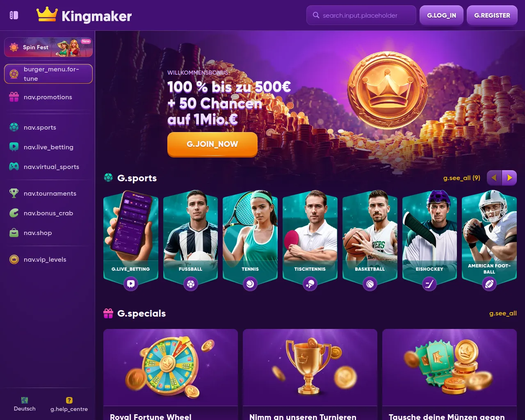Click the G.LOG_IN button
Viewport: 525px width, 420px height.
click(441, 16)
